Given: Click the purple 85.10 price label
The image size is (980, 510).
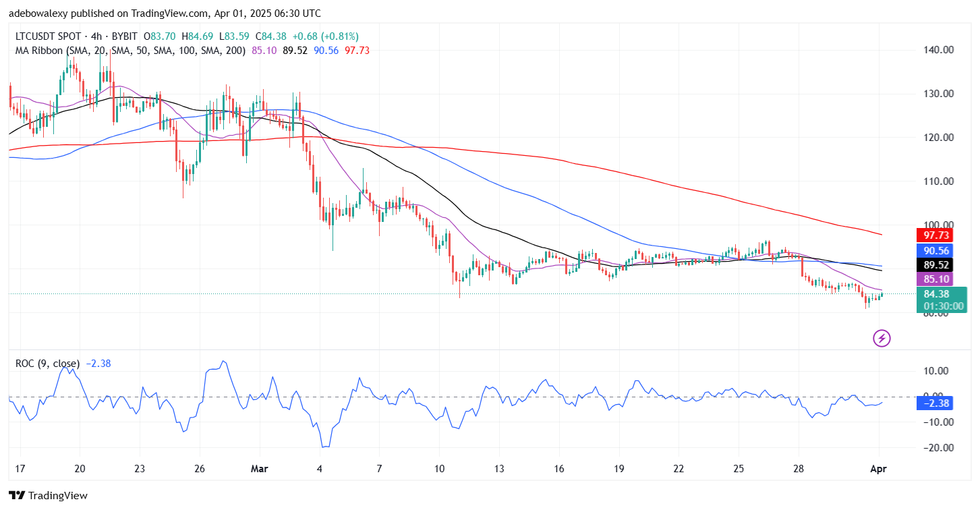Looking at the screenshot, I should pyautogui.click(x=933, y=279).
